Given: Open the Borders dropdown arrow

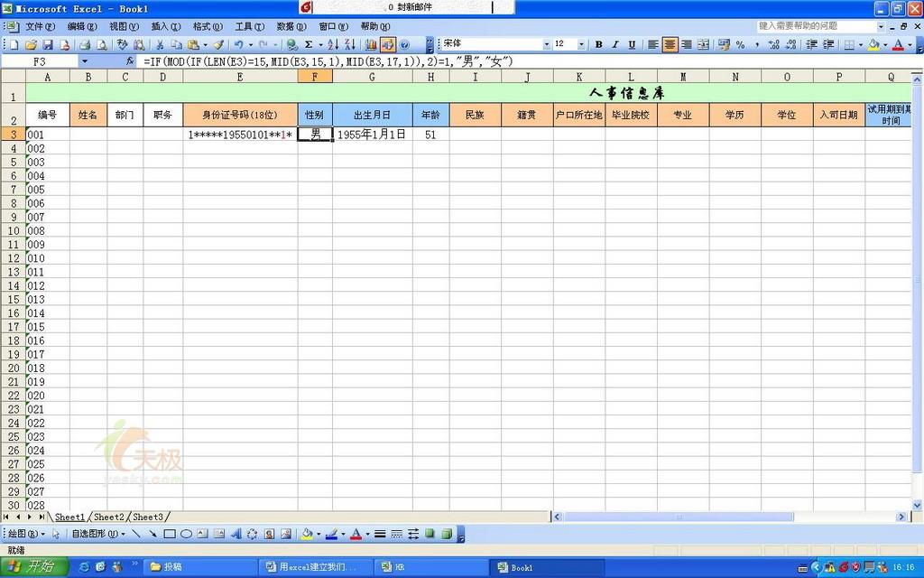Looking at the screenshot, I should pyautogui.click(x=860, y=44).
